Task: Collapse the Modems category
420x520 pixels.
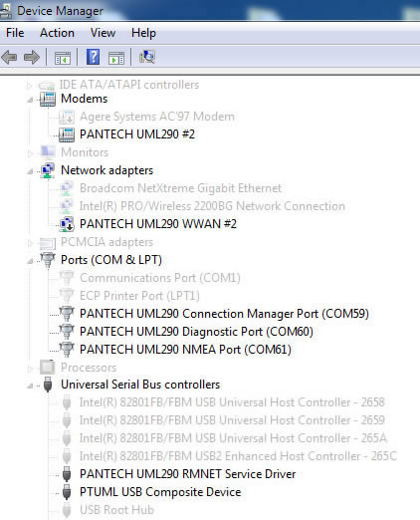Action: 30,100
